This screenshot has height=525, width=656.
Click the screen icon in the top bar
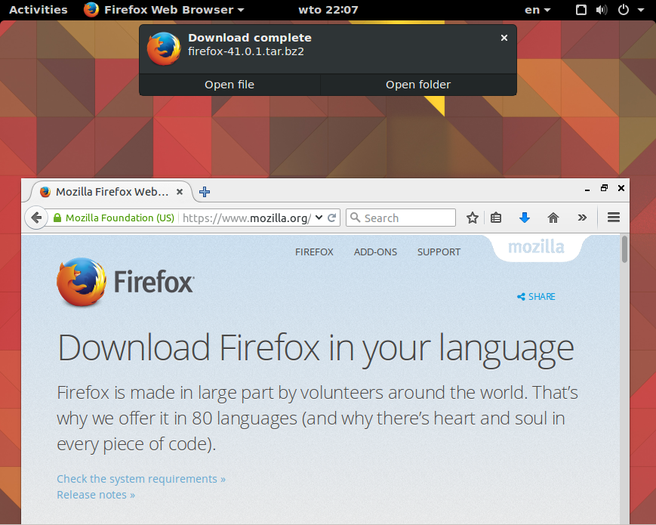tap(581, 10)
